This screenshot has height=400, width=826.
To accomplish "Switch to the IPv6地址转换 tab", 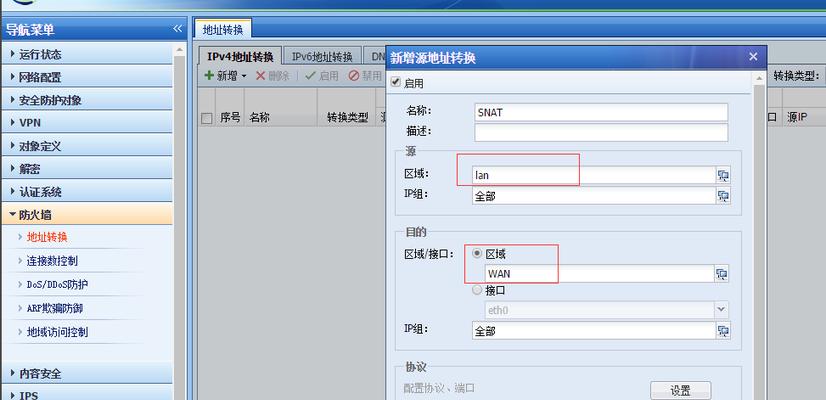I will pos(322,56).
